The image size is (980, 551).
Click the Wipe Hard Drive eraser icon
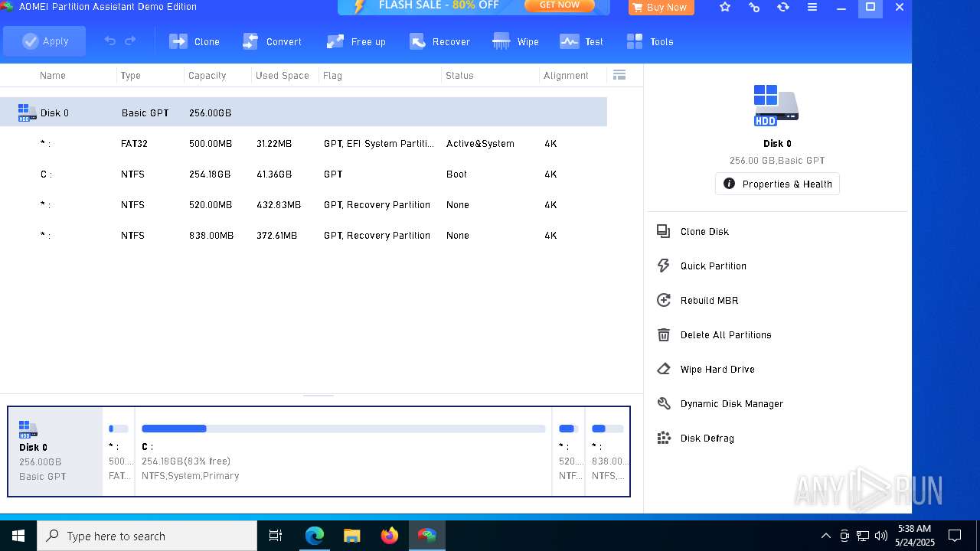click(664, 369)
